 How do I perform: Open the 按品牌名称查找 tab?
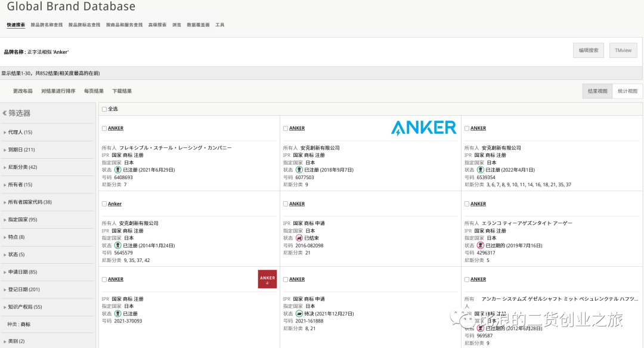47,24
